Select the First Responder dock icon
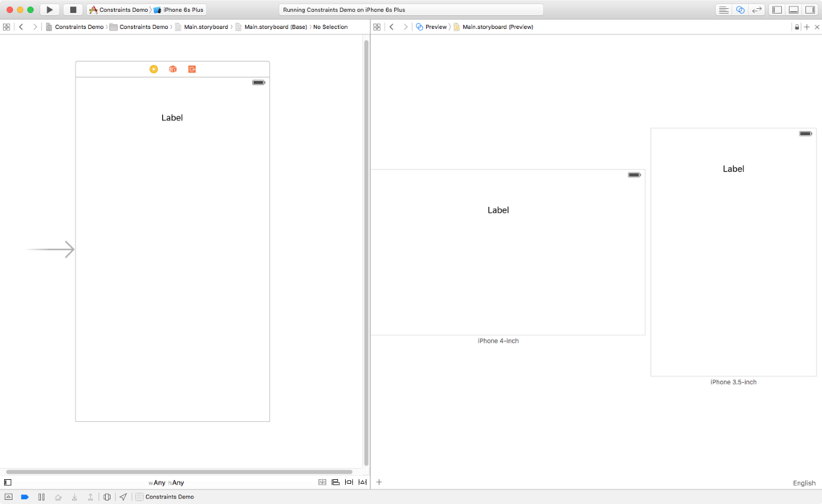The height and width of the screenshot is (504, 822). tap(173, 69)
